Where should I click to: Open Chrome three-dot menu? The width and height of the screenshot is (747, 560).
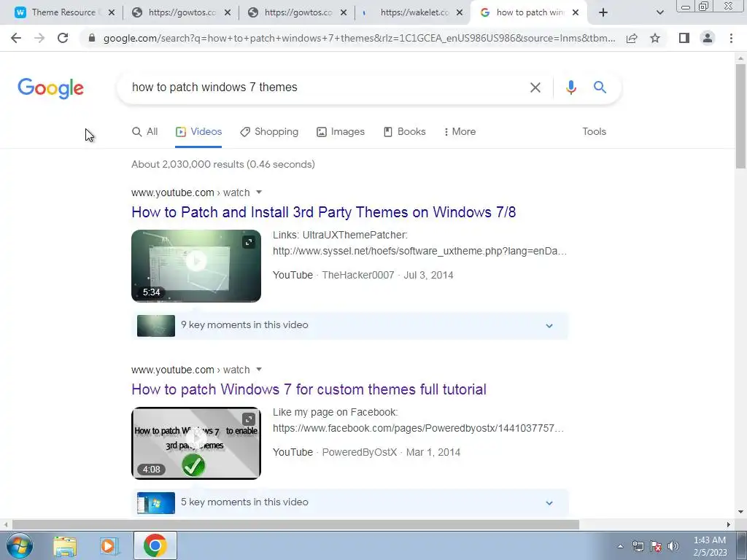[x=731, y=38]
